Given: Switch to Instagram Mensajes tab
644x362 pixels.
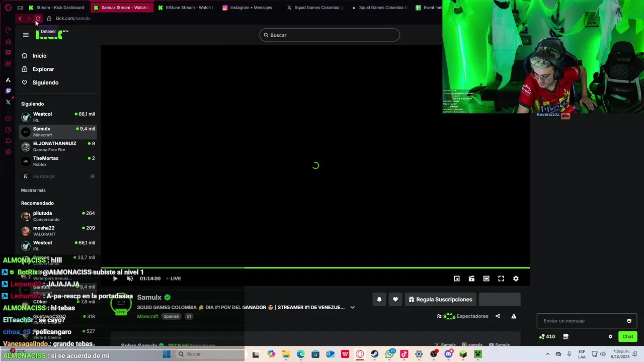Looking at the screenshot, I should tap(250, 8).
